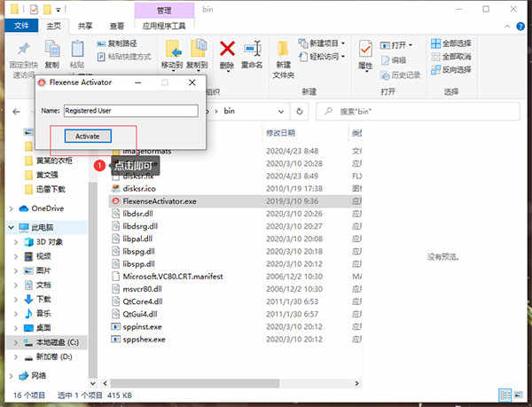The height and width of the screenshot is (407, 532).
Task: Click 反向选择 Invert selection
Action: pyautogui.click(x=451, y=69)
